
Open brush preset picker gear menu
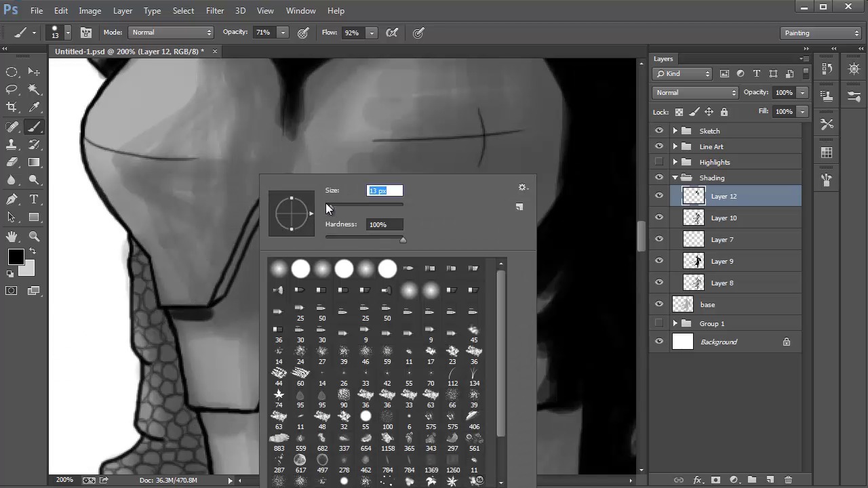tap(522, 188)
